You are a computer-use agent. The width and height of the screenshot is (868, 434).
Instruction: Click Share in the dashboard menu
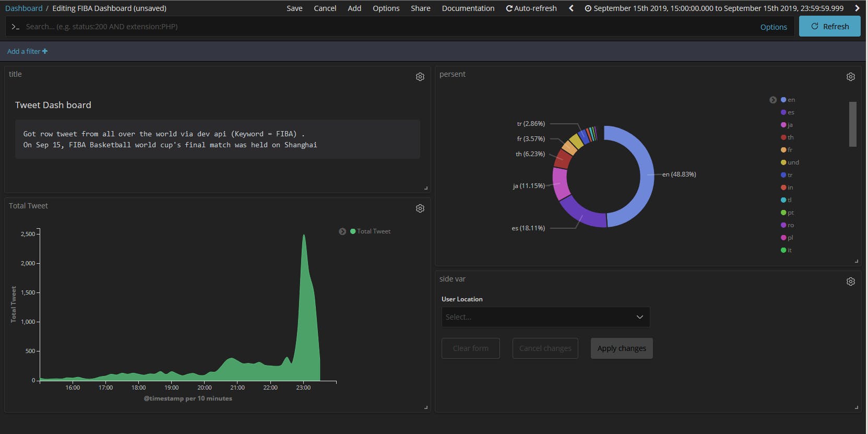(420, 8)
